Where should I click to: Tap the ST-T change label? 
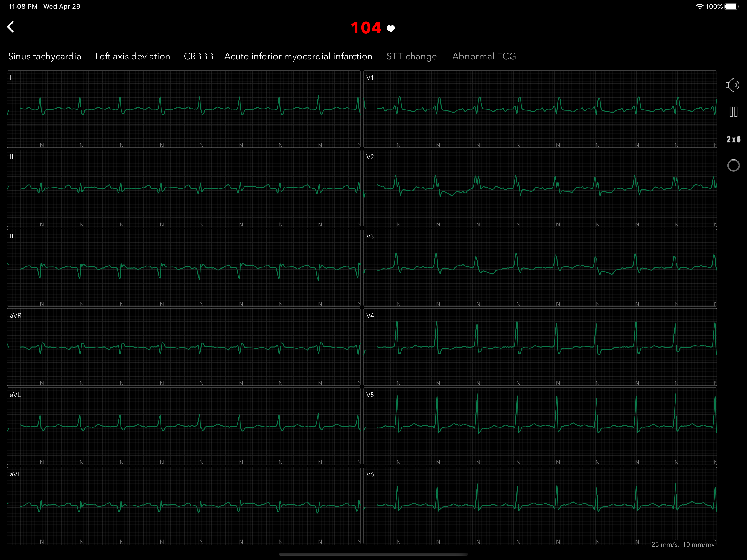tap(411, 56)
